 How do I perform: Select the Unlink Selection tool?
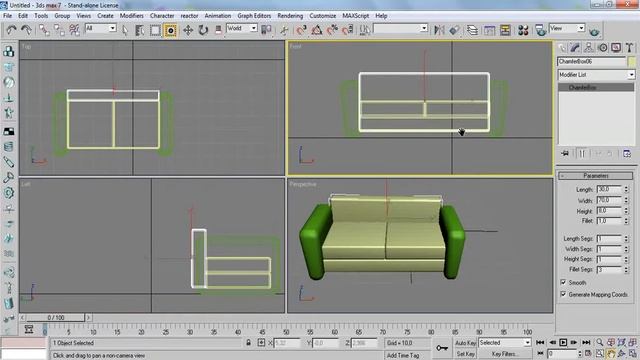pos(59,30)
